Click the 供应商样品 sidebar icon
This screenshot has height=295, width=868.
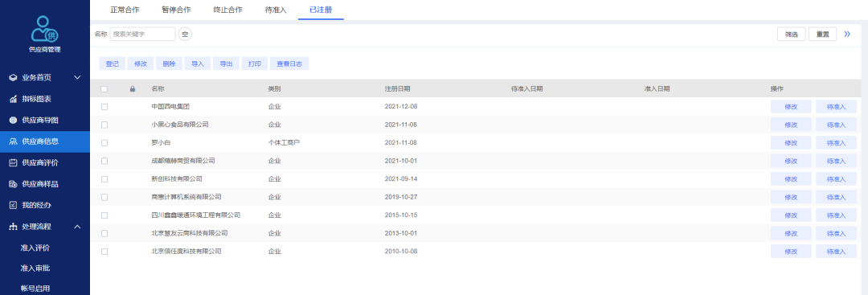tap(14, 184)
